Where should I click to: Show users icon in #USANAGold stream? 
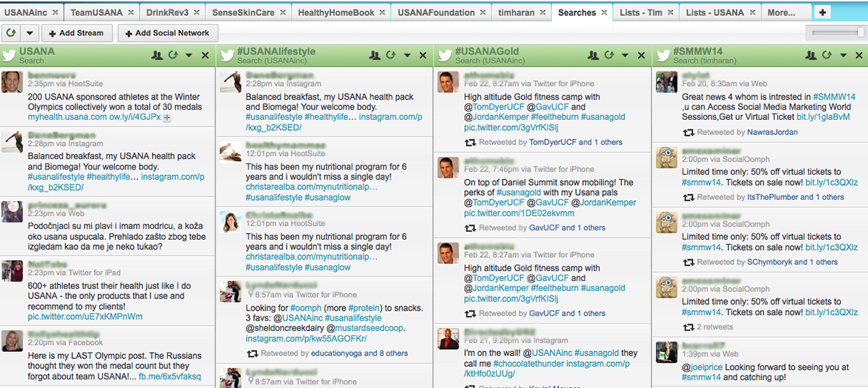pos(593,55)
